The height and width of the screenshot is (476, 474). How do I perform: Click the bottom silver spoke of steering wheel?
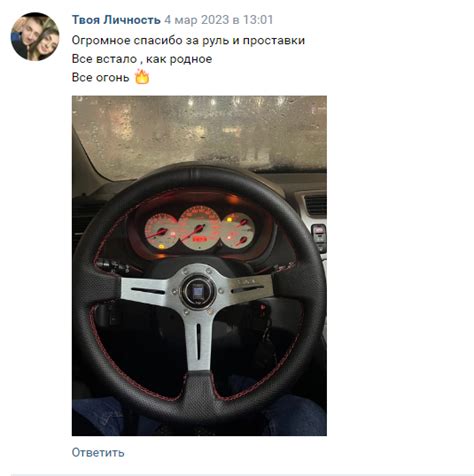click(198, 339)
